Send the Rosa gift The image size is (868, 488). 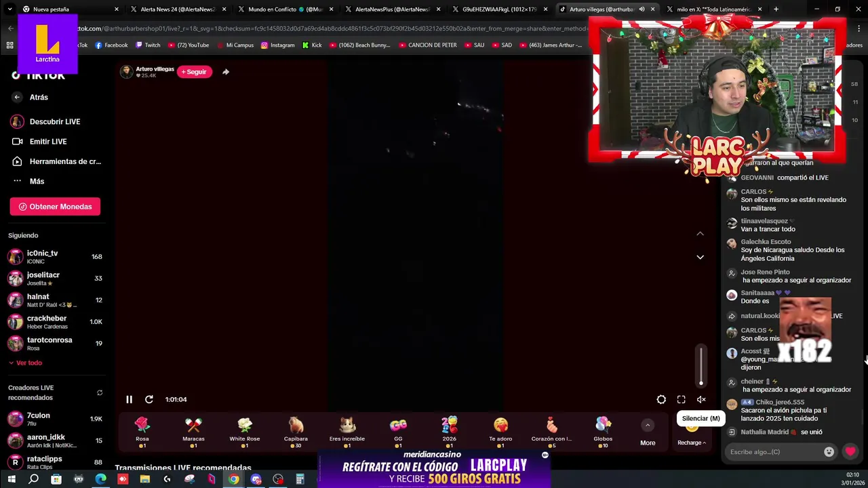(x=142, y=432)
